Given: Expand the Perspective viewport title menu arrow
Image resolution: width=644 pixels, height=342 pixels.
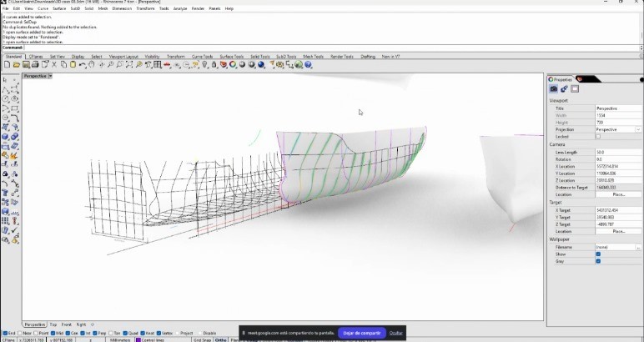Looking at the screenshot, I should pyautogui.click(x=50, y=76).
